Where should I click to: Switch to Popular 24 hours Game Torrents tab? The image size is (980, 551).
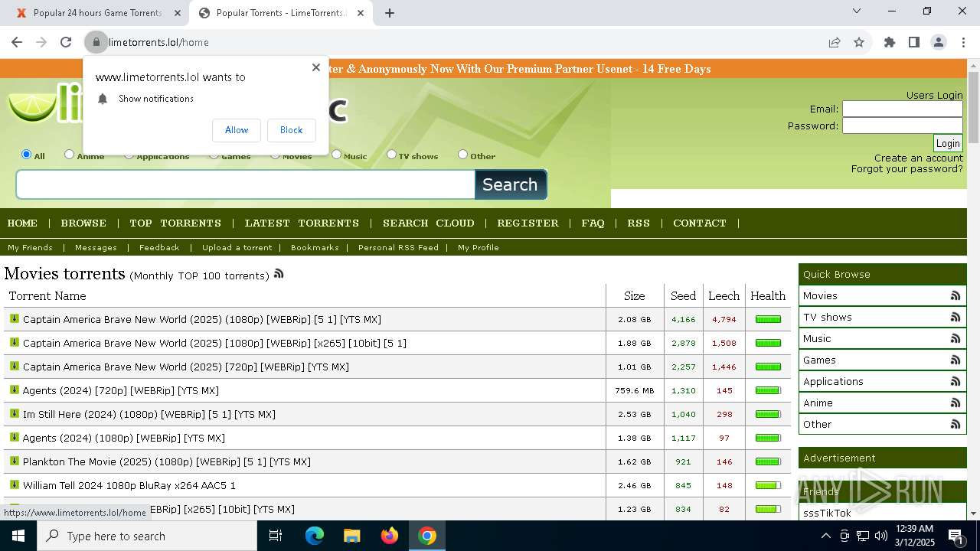pyautogui.click(x=96, y=13)
